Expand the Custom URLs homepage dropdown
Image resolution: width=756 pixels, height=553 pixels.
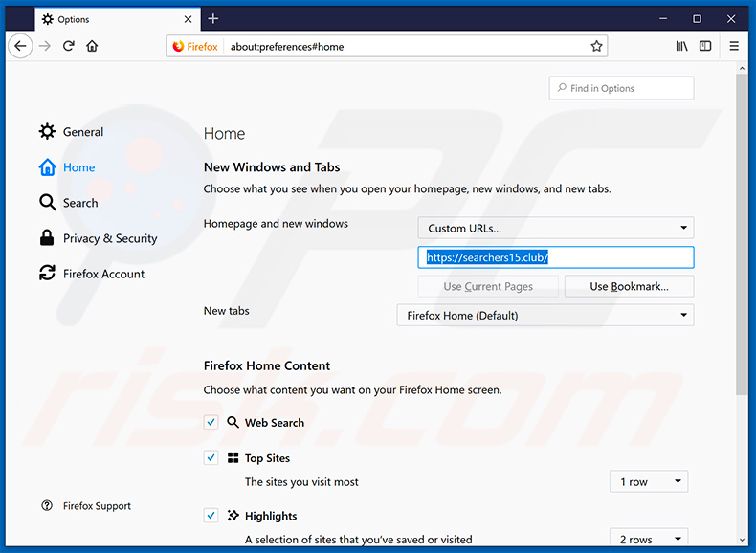(x=556, y=228)
